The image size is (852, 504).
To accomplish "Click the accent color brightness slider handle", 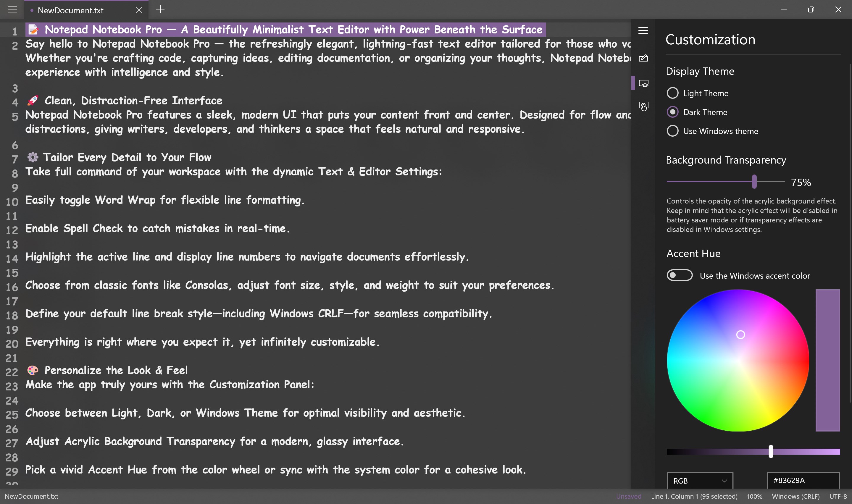I will pos(771,451).
